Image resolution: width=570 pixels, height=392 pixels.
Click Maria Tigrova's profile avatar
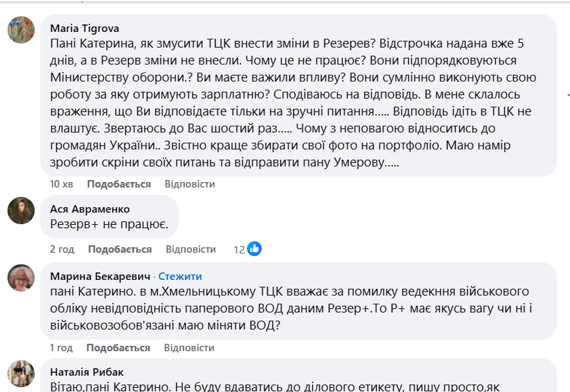pos(21,31)
